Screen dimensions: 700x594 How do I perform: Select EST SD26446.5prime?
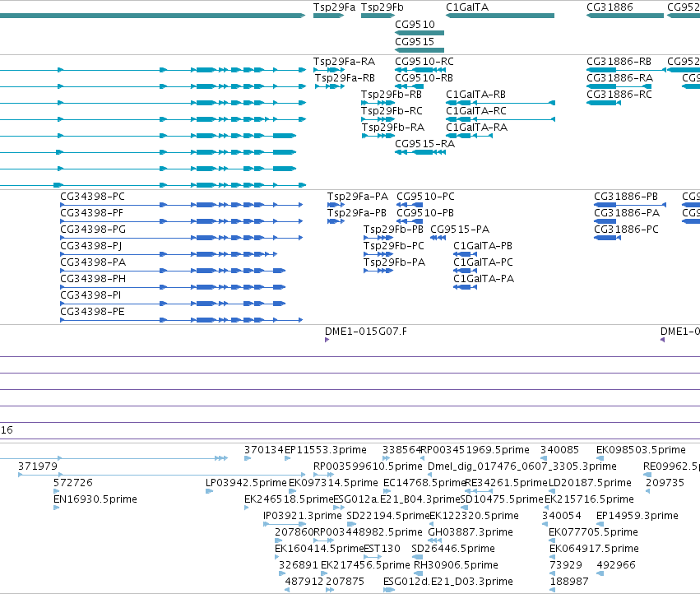click(x=452, y=549)
